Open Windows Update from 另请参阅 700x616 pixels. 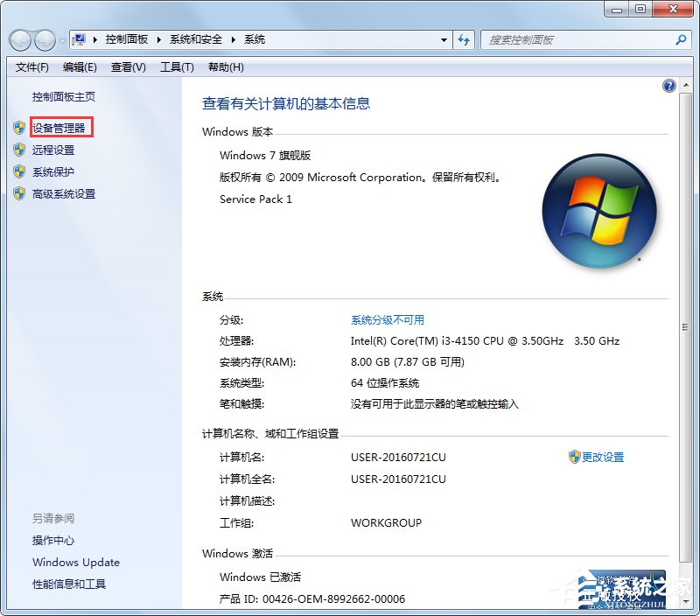coord(75,563)
